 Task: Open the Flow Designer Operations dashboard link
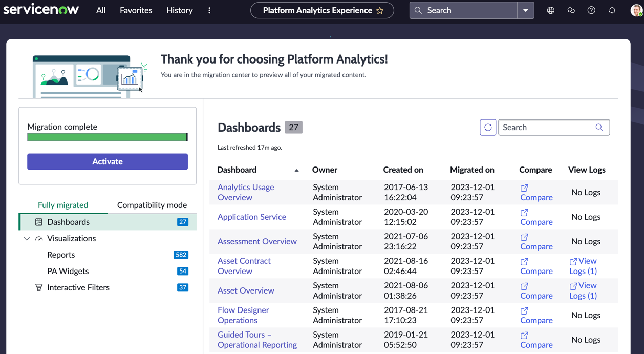[x=243, y=315]
